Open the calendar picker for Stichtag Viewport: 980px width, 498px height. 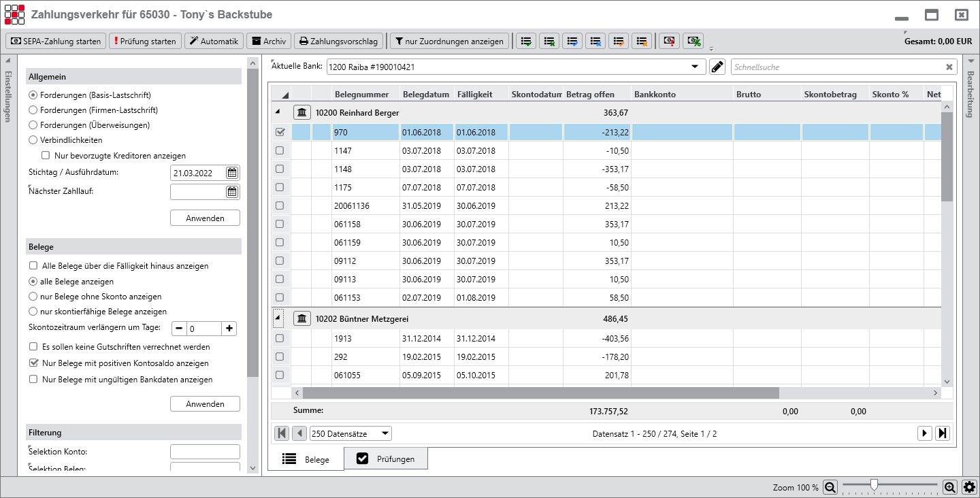click(x=231, y=173)
